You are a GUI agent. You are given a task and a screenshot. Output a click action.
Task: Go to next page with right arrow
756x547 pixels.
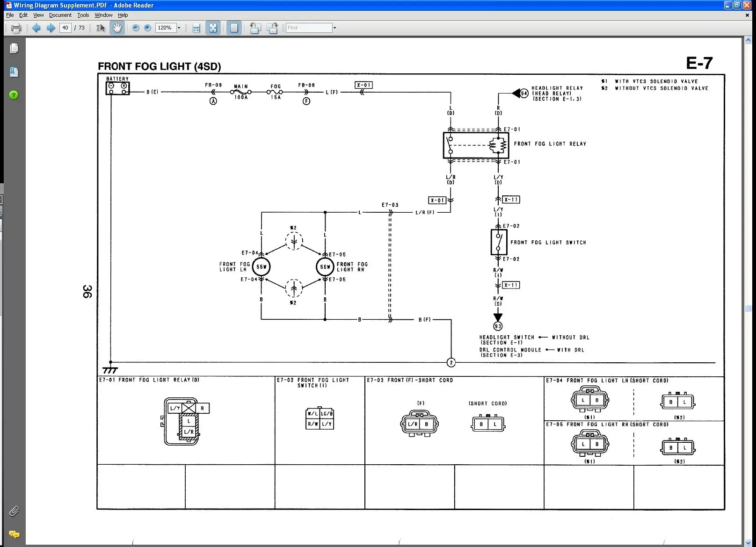coord(51,28)
